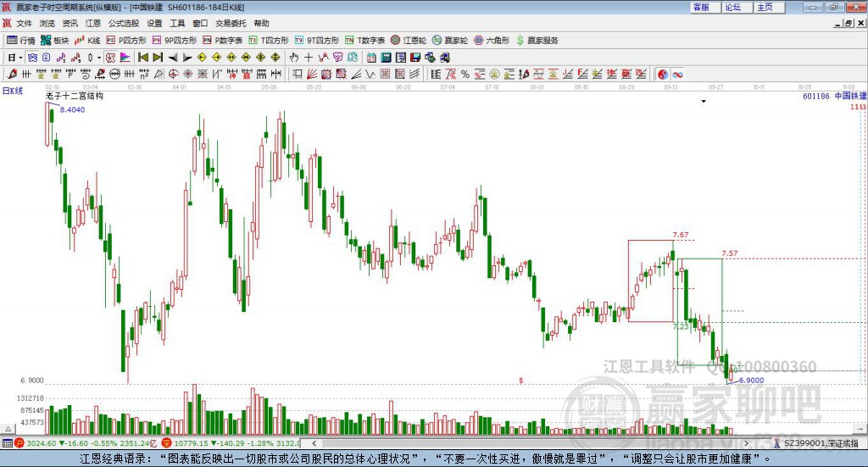Click the 老子十二宫结构 label

pyautogui.click(x=75, y=96)
